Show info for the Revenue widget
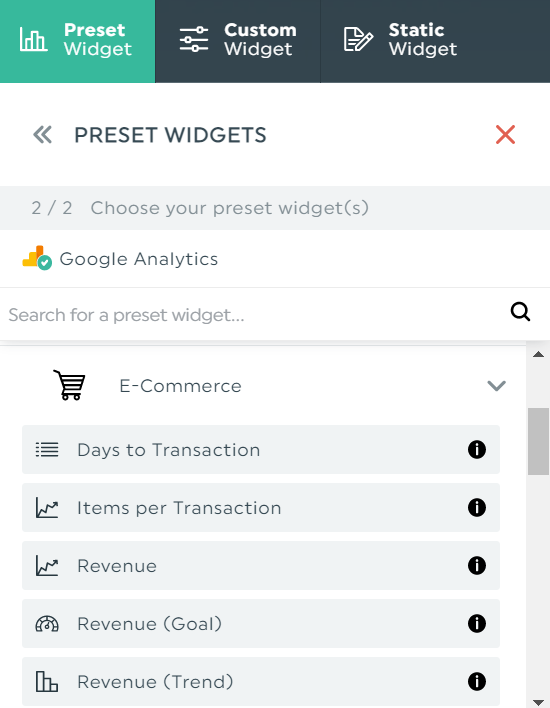Viewport: 550px width, 708px height. click(476, 565)
